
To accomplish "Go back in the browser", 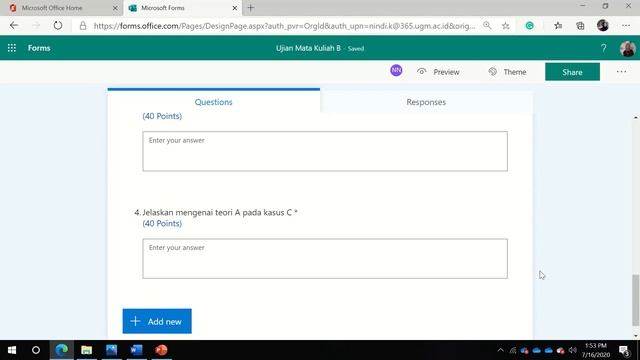I will pos(14,25).
